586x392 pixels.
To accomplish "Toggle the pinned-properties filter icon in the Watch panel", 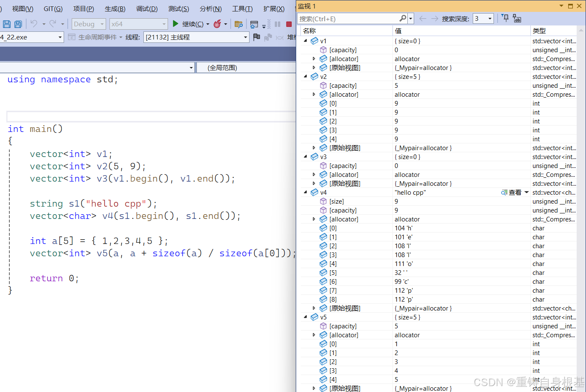I will 505,18.
